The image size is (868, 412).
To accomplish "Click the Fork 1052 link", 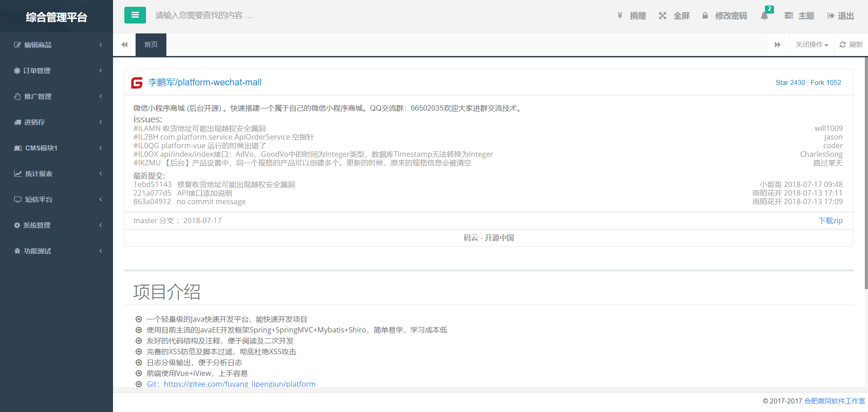I will pos(826,83).
